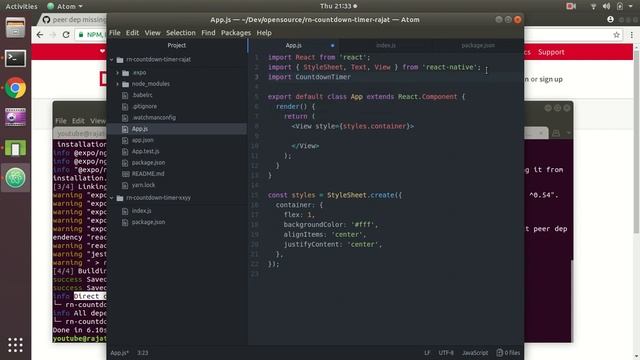Image resolution: width=640 pixels, height=360 pixels.
Task: Launch Terminal from the dock
Action: [16, 58]
